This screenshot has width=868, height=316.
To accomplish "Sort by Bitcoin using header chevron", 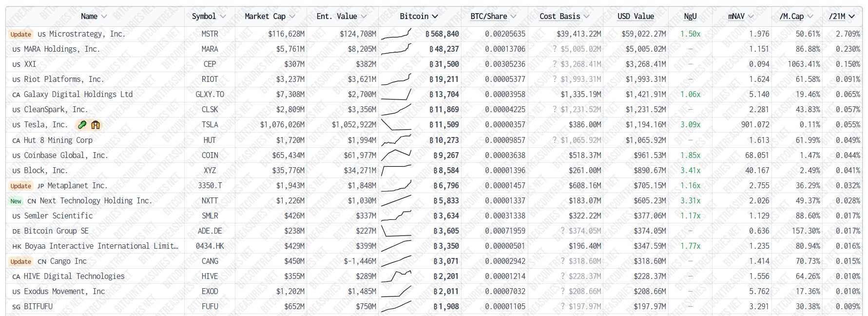I will [x=435, y=17].
